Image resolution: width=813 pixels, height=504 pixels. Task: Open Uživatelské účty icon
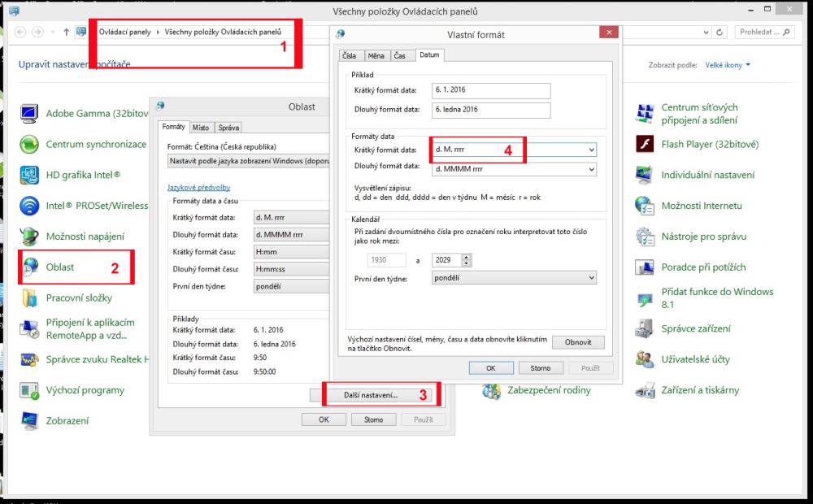click(x=645, y=359)
